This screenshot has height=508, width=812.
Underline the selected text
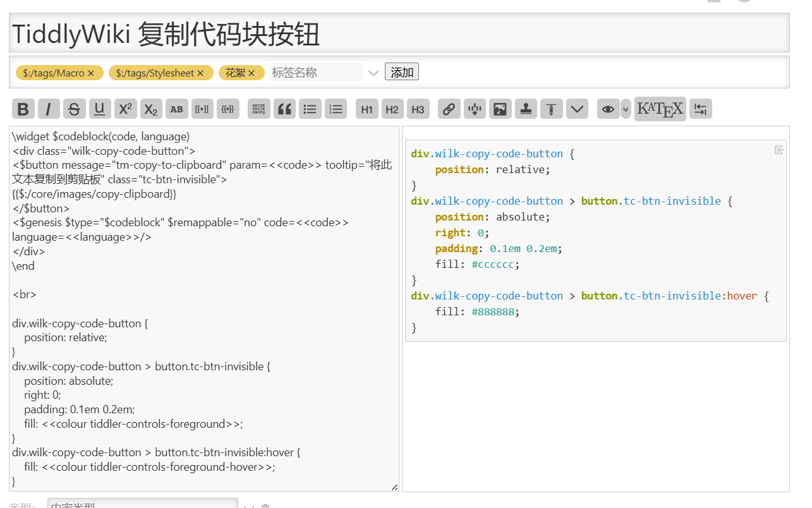100,109
